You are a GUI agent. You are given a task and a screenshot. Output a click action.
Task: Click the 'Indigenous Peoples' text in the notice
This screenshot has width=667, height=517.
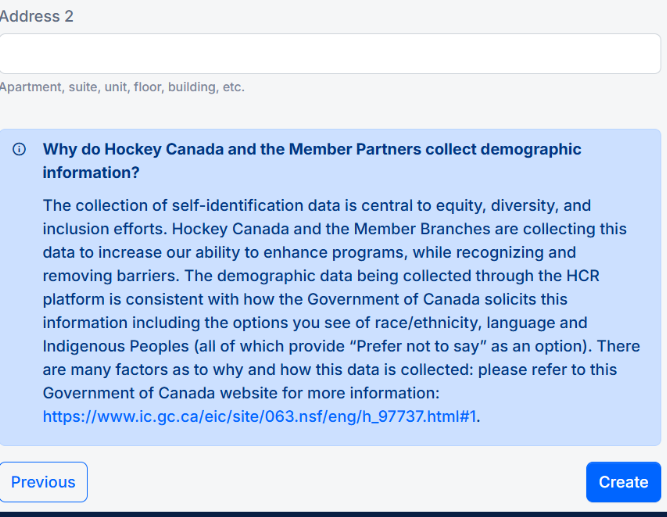[116, 346]
